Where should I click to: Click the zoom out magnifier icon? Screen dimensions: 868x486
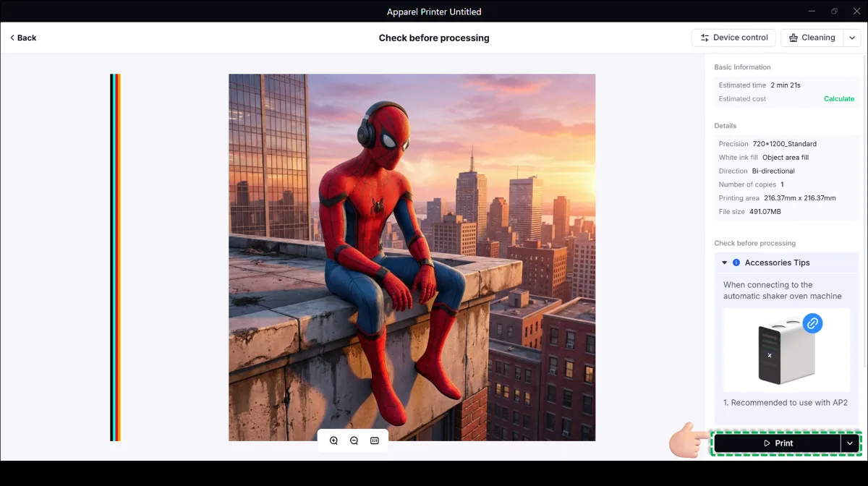click(x=354, y=440)
